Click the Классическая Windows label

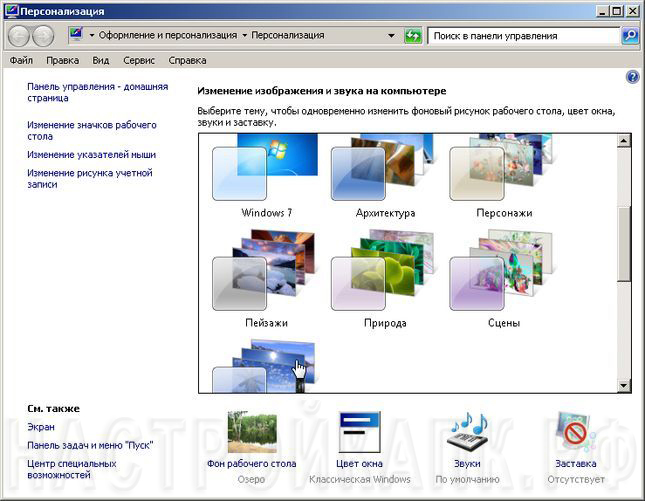[360, 480]
